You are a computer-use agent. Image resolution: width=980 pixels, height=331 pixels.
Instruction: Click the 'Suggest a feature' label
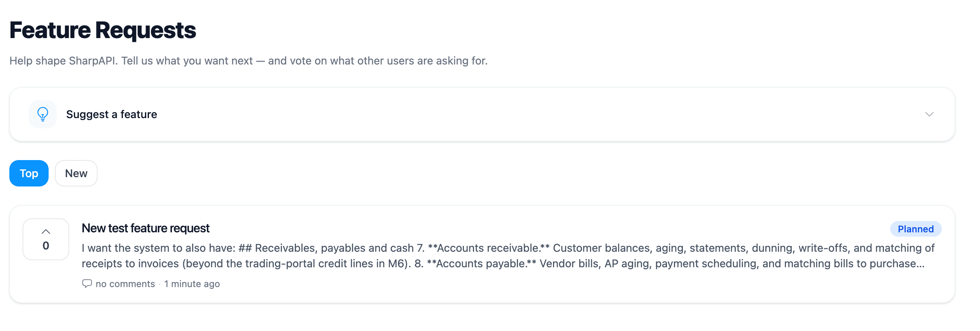[x=112, y=114]
